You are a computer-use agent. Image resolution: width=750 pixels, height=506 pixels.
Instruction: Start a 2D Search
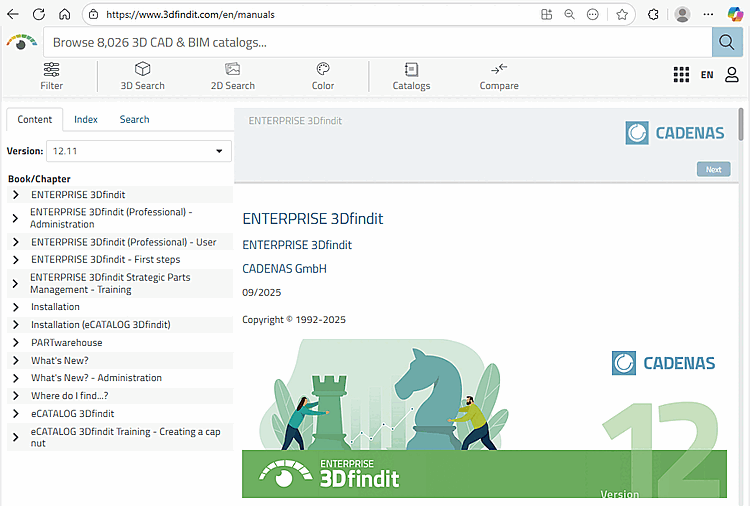coord(232,77)
